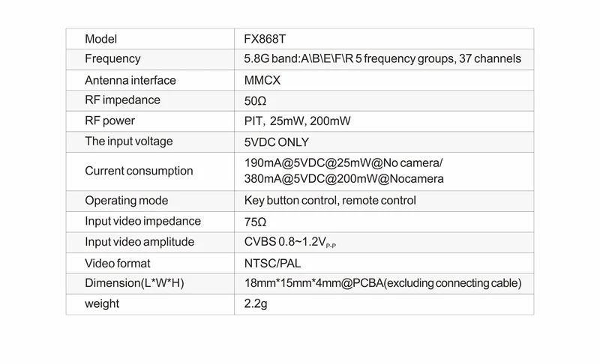Click the Current consumption label
Viewport: 600px width, 364px height.
pyautogui.click(x=139, y=171)
